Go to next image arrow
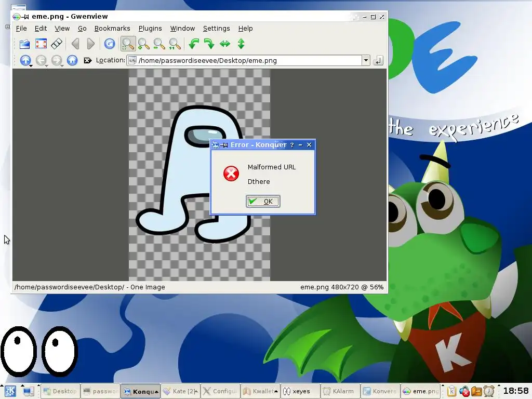532x399 pixels. point(90,44)
